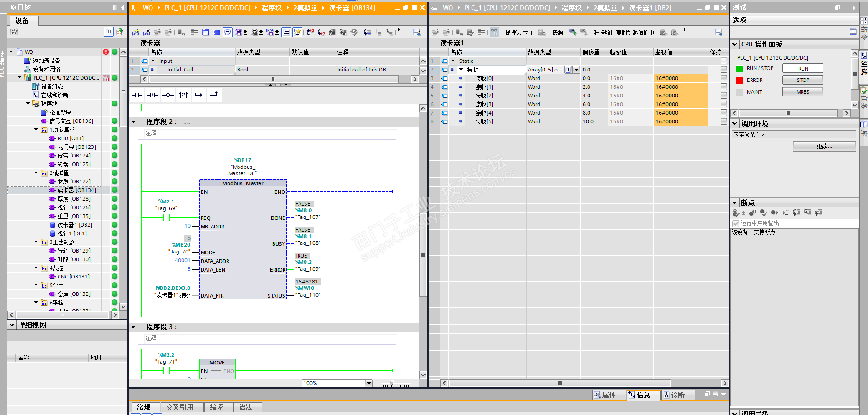The image size is (868, 415).
Task: Collapse 程序段 2 network
Action: coord(134,122)
